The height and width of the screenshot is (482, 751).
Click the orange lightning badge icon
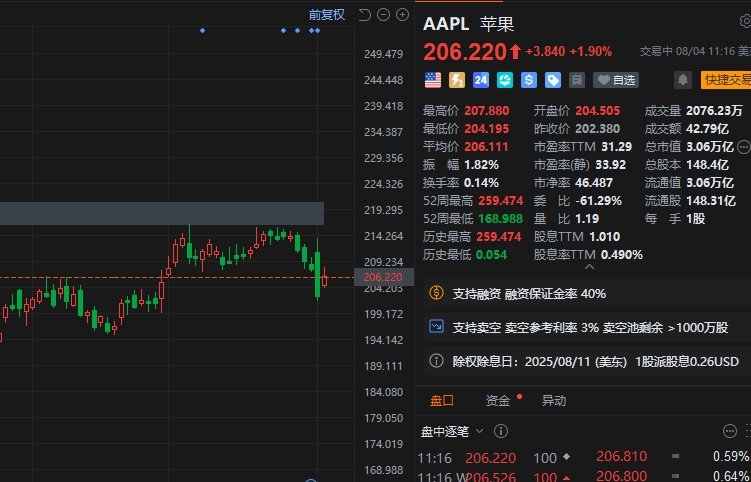456,80
